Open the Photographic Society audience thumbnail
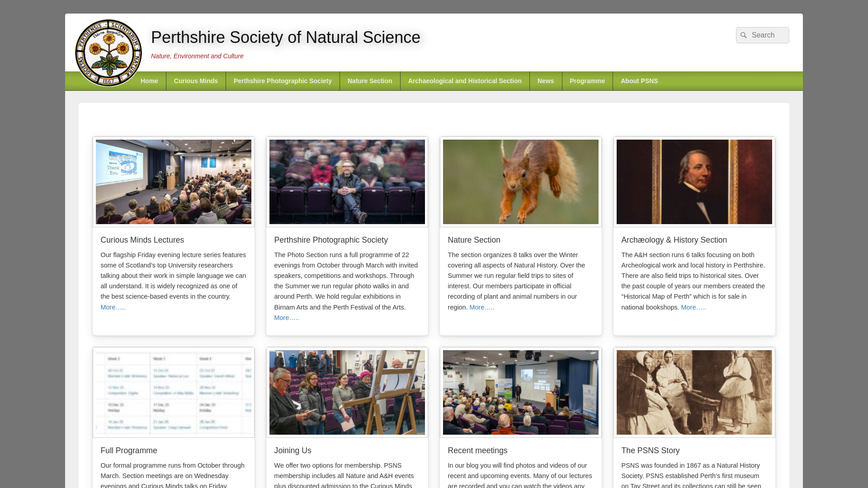The height and width of the screenshot is (488, 868). [x=347, y=182]
